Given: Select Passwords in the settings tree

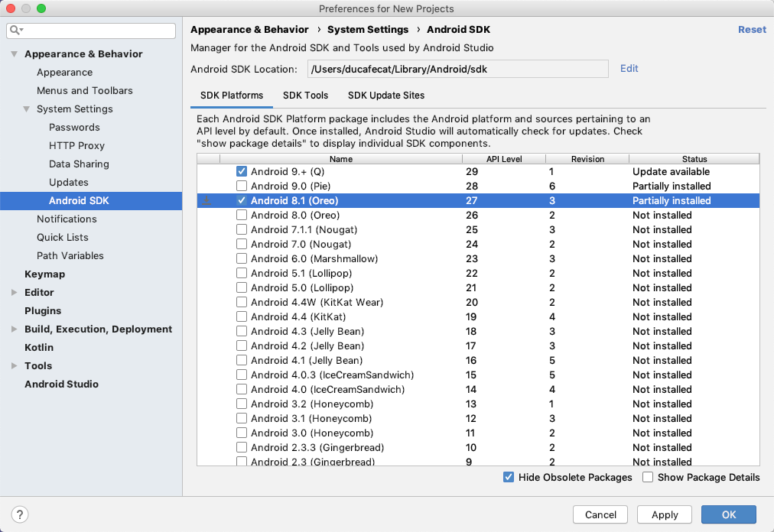Looking at the screenshot, I should [74, 128].
